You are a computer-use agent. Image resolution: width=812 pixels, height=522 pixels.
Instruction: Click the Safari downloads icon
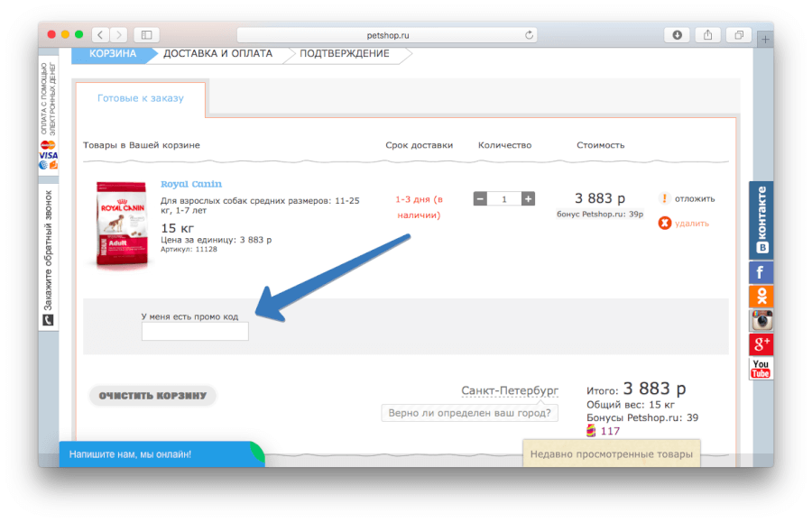pos(677,35)
